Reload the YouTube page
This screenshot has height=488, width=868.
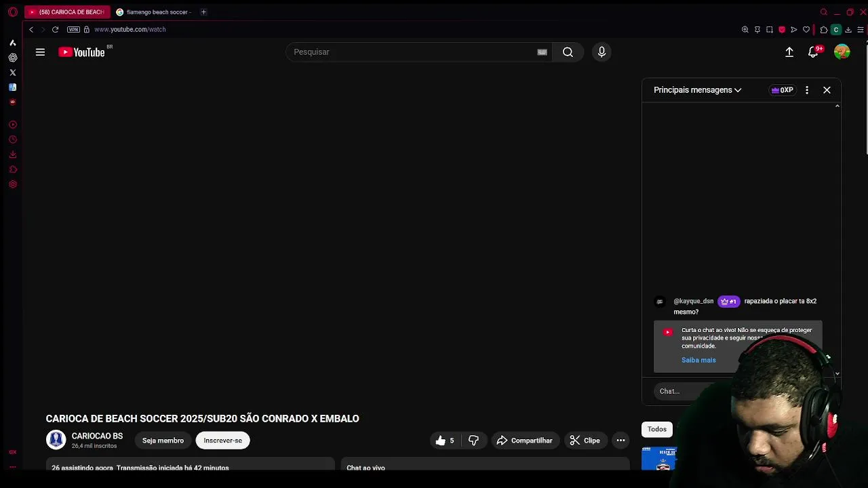click(55, 30)
